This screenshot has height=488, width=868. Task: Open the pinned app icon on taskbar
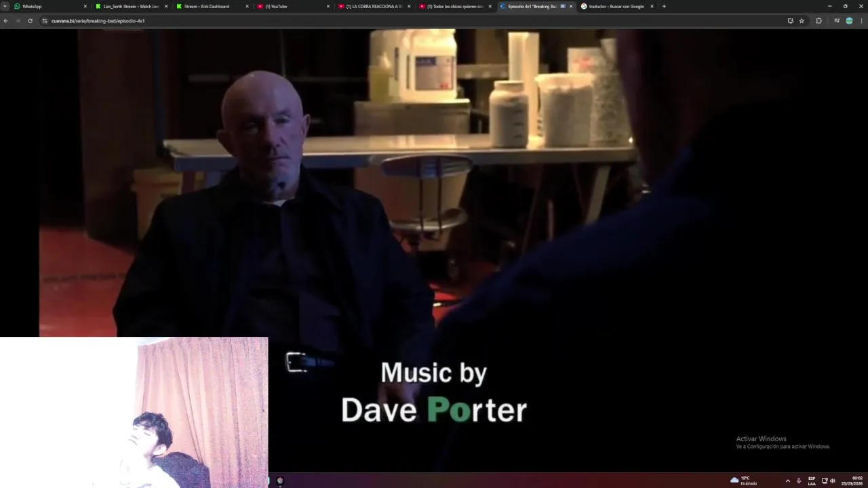pyautogui.click(x=280, y=481)
